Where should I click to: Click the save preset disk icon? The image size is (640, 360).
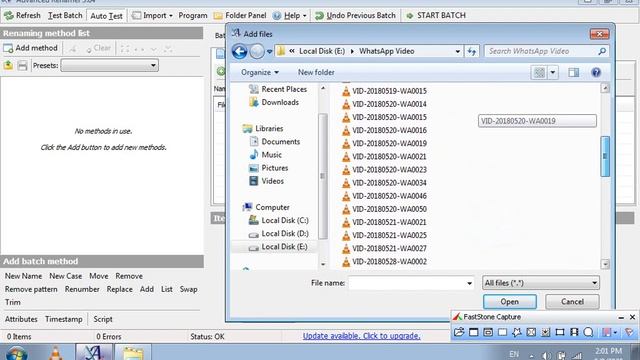pos(22,65)
